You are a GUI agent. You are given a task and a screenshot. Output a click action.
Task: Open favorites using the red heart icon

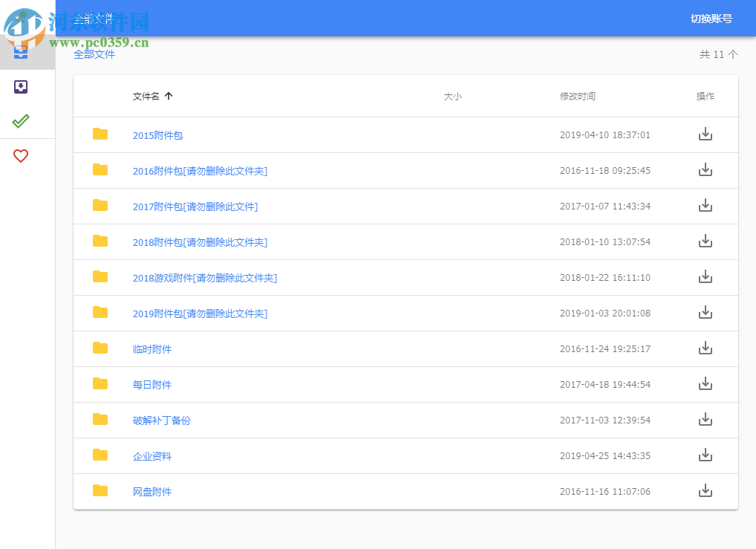point(20,156)
